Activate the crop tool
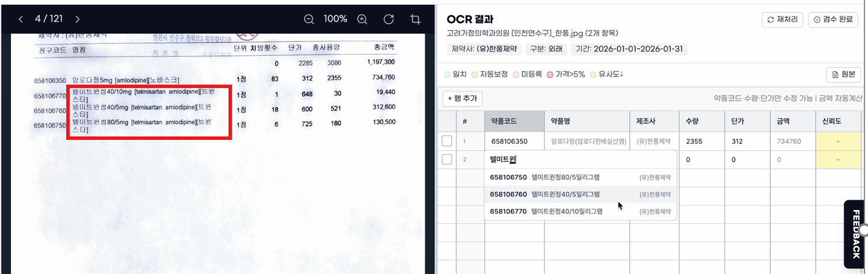 (x=415, y=19)
